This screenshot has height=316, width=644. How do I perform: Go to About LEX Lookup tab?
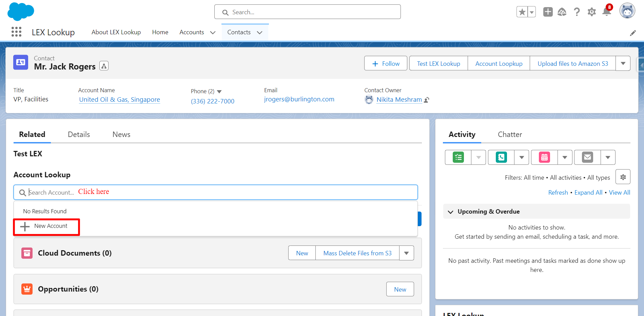pyautogui.click(x=116, y=32)
